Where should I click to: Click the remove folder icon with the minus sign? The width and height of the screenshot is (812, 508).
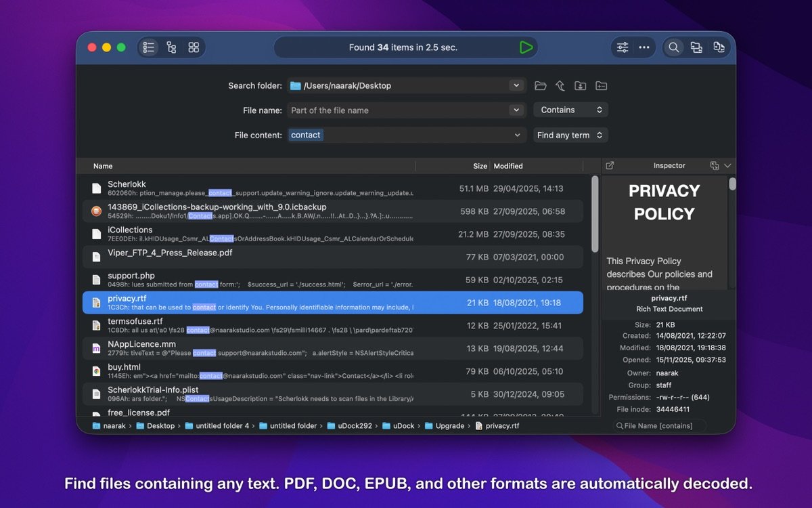click(601, 85)
